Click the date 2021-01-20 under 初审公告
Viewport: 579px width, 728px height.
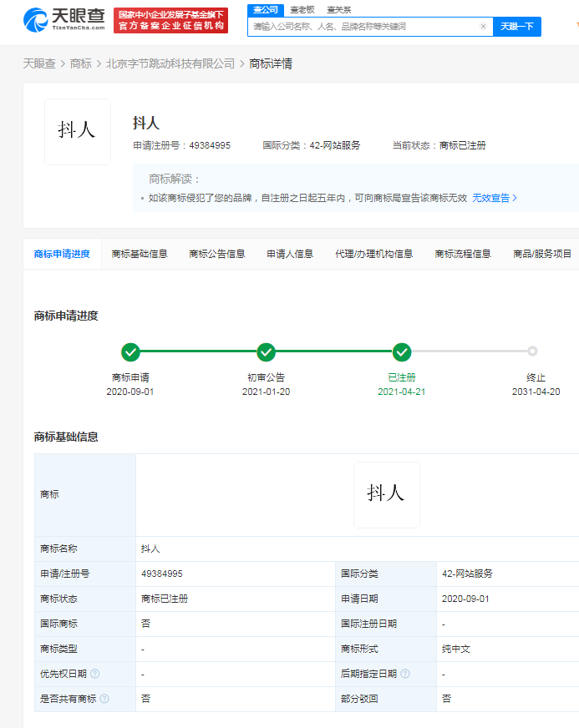(267, 392)
